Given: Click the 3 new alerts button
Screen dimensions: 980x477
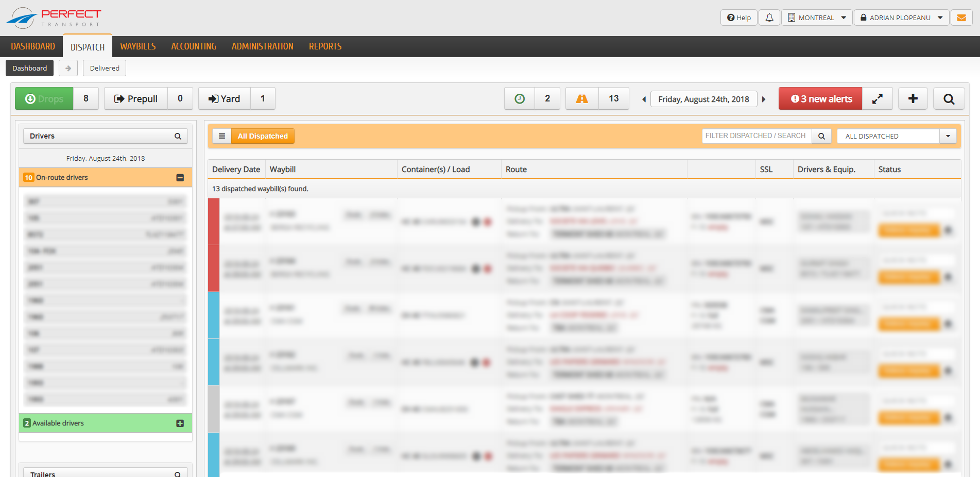Looking at the screenshot, I should click(820, 98).
